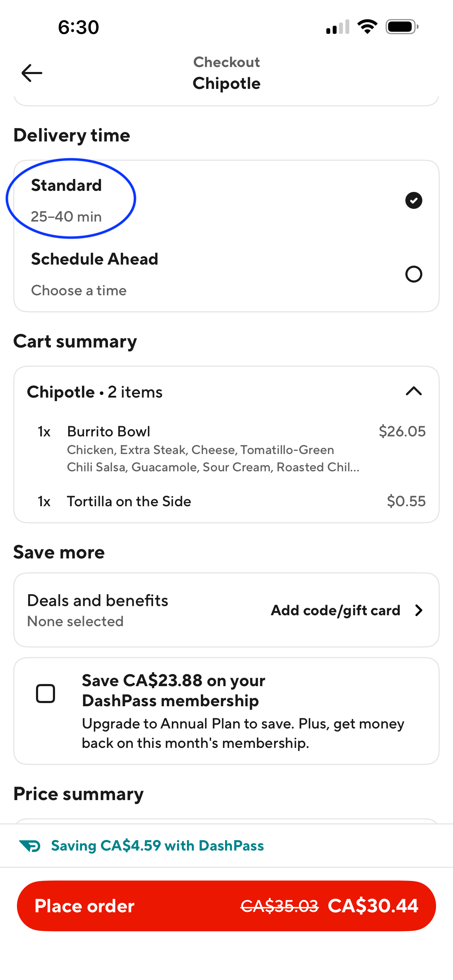Collapse the Chipotle cart summary chevron
Screen dimensions: 453x980
point(413,392)
